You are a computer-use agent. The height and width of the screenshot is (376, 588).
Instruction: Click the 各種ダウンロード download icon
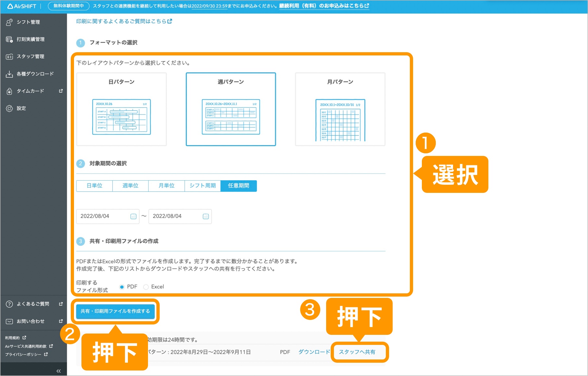[9, 74]
